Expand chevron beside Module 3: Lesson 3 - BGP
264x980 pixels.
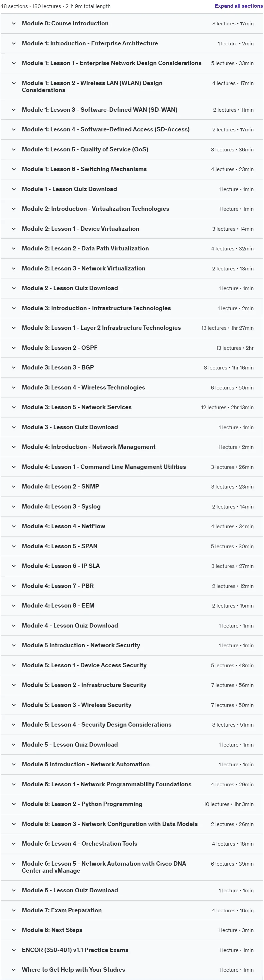14,368
